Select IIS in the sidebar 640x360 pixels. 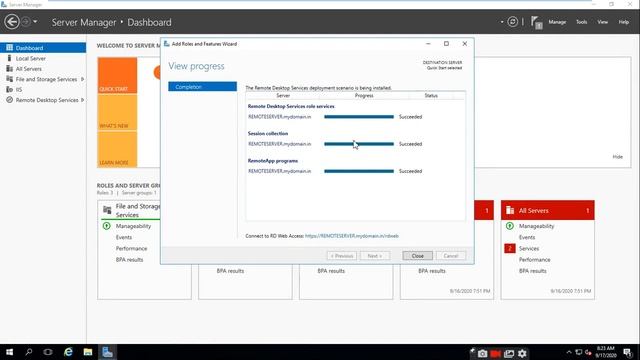pyautogui.click(x=19, y=89)
